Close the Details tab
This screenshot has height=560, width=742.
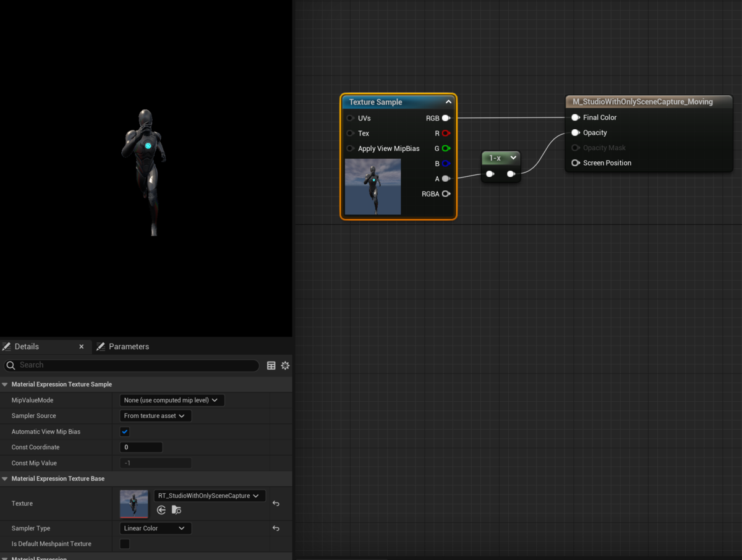click(x=82, y=347)
